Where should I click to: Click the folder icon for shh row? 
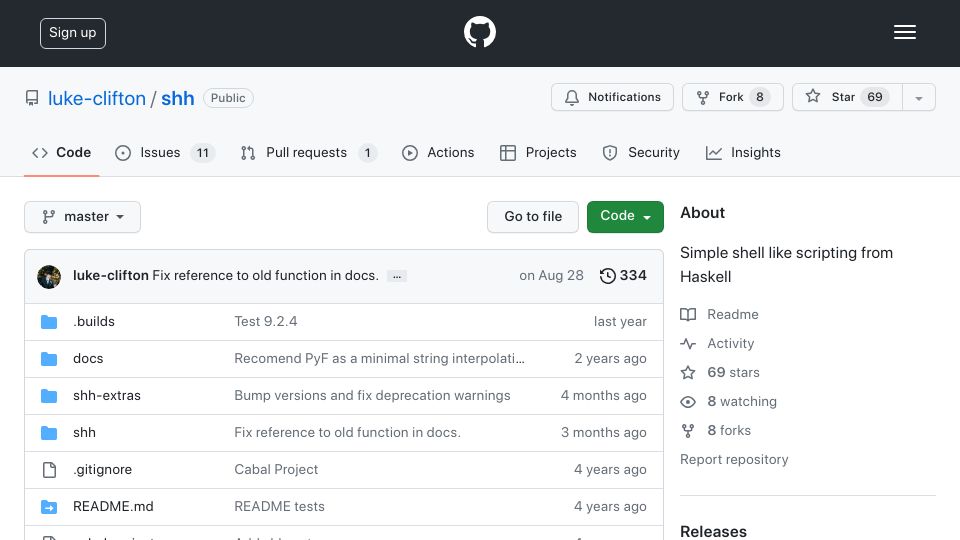tap(49, 433)
